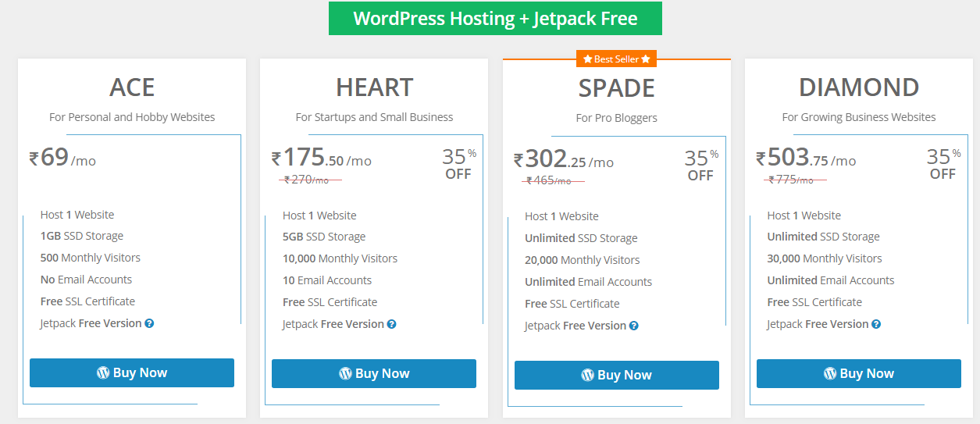Click WordPress logo on SPADE Buy Now button
980x424 pixels.
588,375
